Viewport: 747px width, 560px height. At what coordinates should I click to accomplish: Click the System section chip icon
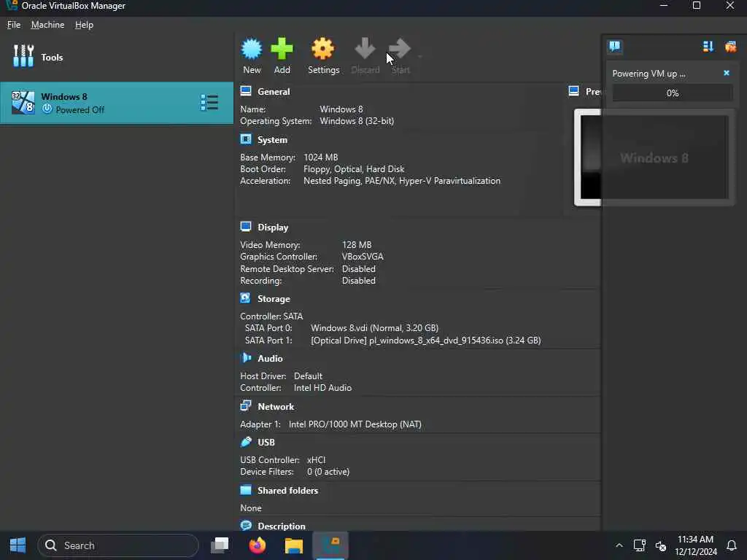[x=246, y=139]
